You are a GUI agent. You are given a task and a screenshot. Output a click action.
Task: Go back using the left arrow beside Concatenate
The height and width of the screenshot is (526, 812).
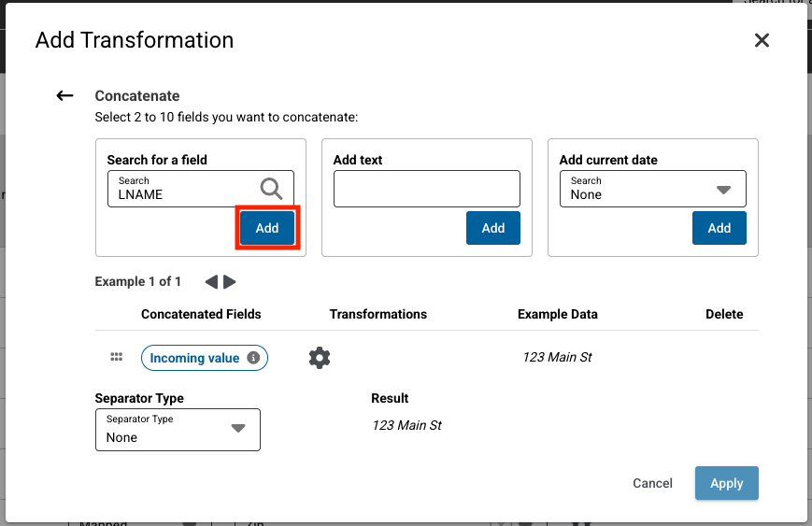[64, 96]
